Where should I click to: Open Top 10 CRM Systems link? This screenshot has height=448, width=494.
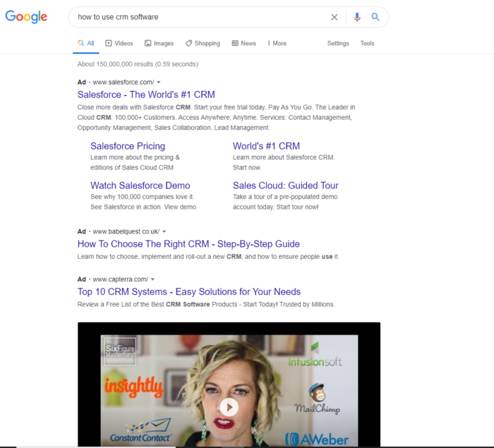189,292
